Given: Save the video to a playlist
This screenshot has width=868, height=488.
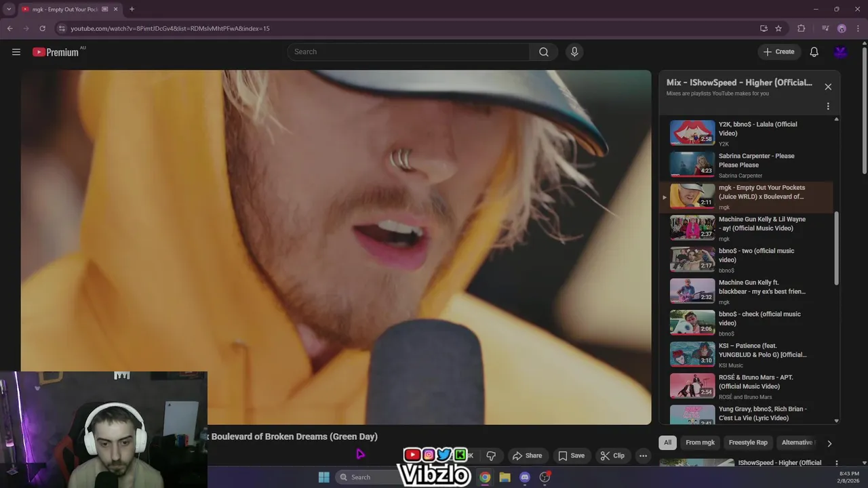Looking at the screenshot, I should pos(571,455).
